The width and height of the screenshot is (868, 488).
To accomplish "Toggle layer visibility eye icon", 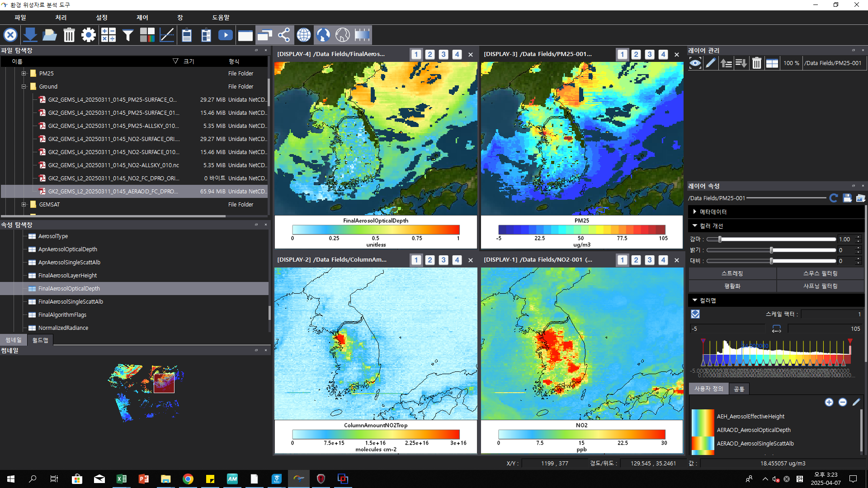I will pos(695,63).
